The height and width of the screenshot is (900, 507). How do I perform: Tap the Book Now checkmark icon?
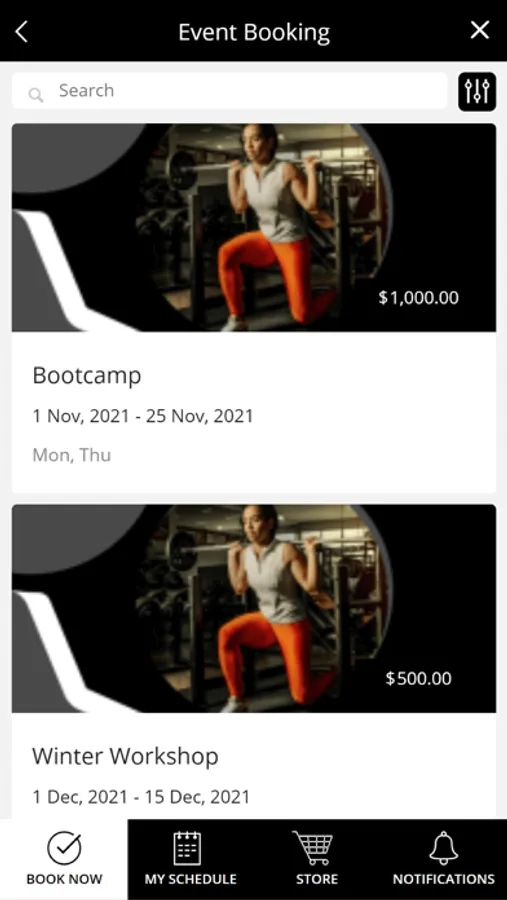pos(64,848)
